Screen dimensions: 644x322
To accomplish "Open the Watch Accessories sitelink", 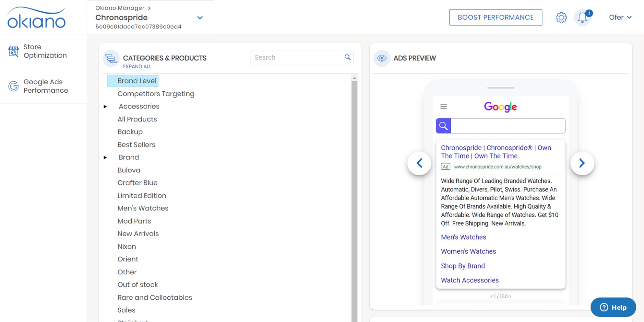I will (470, 280).
